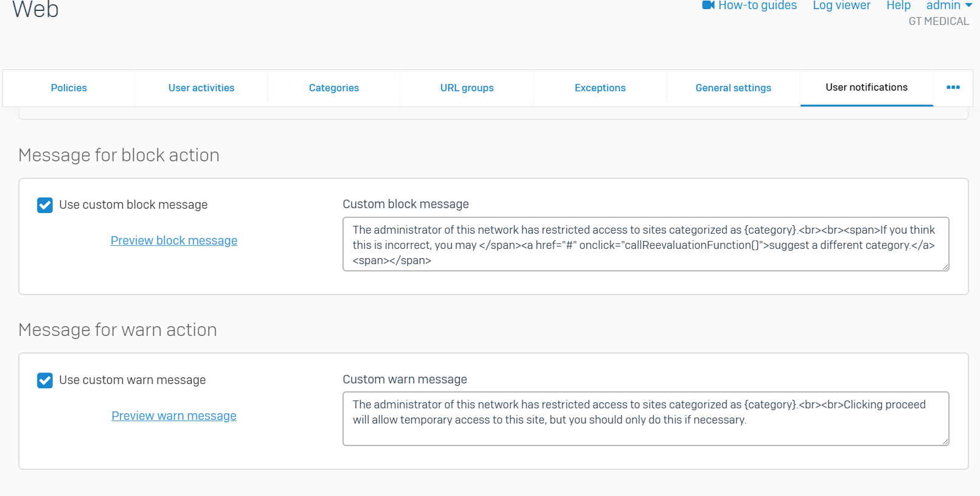Screen dimensions: 980x496
Task: Click resize handle of custom warn message box
Action: tap(945, 442)
